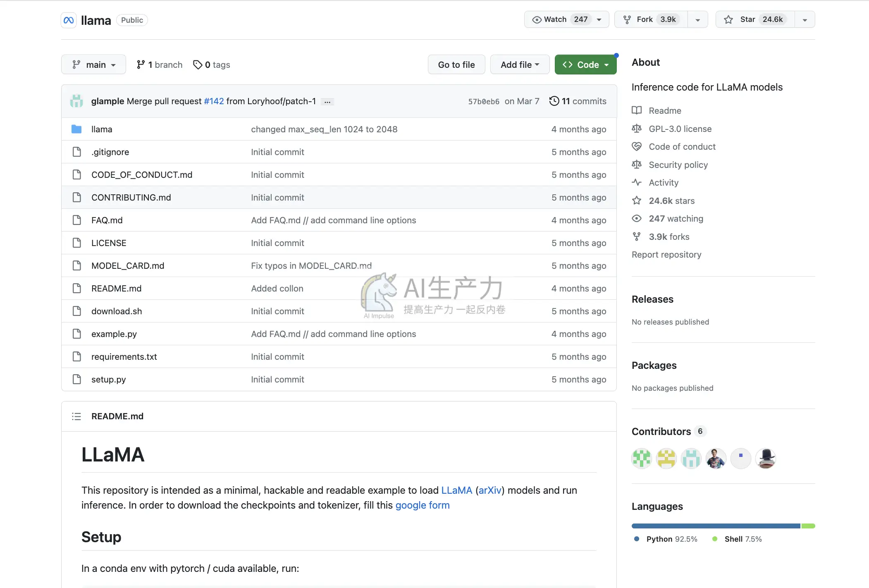Click the glample commit author avatar
869x588 pixels.
tap(76, 101)
